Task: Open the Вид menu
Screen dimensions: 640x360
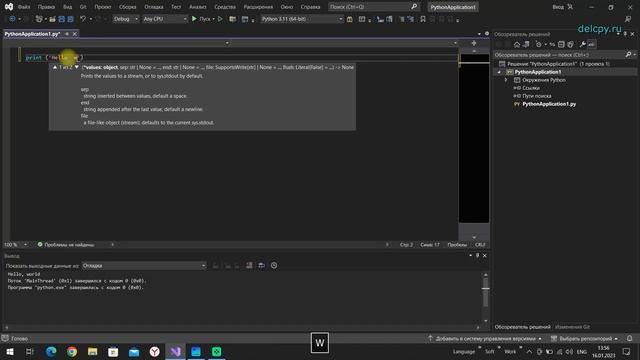Action: 67,7
